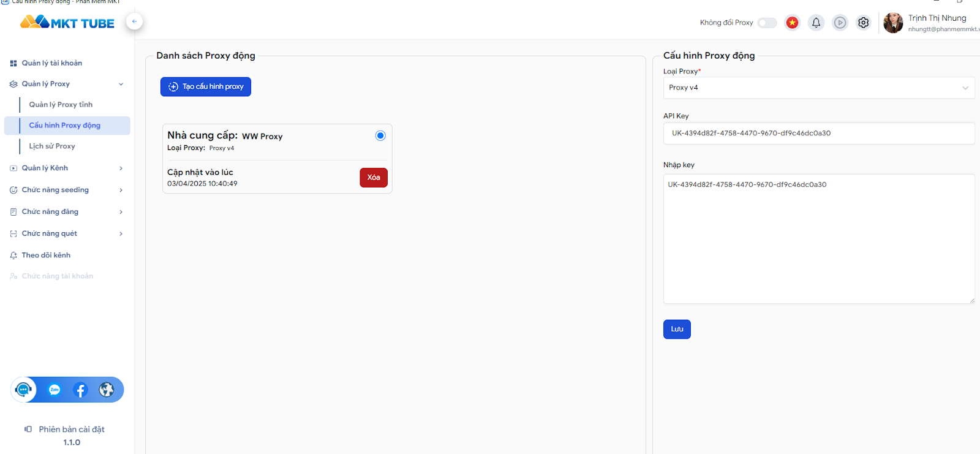Delete WW Proxy with Xóa button
This screenshot has height=454, width=980.
click(374, 177)
